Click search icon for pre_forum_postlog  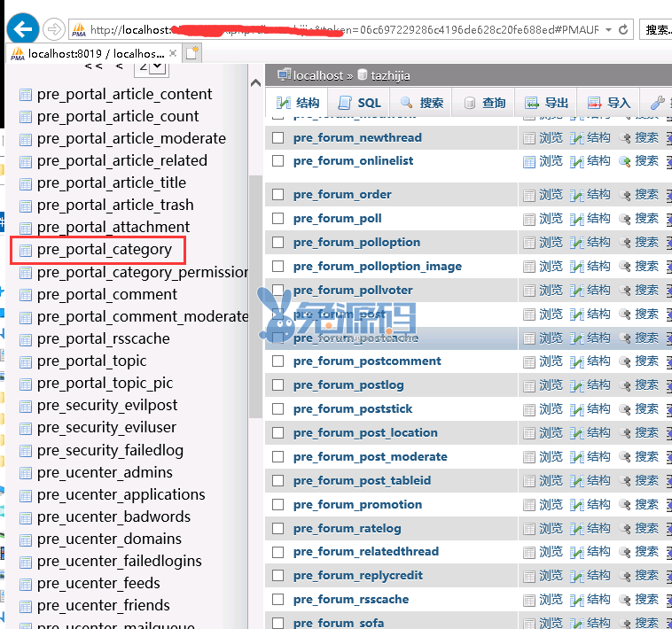click(625, 385)
